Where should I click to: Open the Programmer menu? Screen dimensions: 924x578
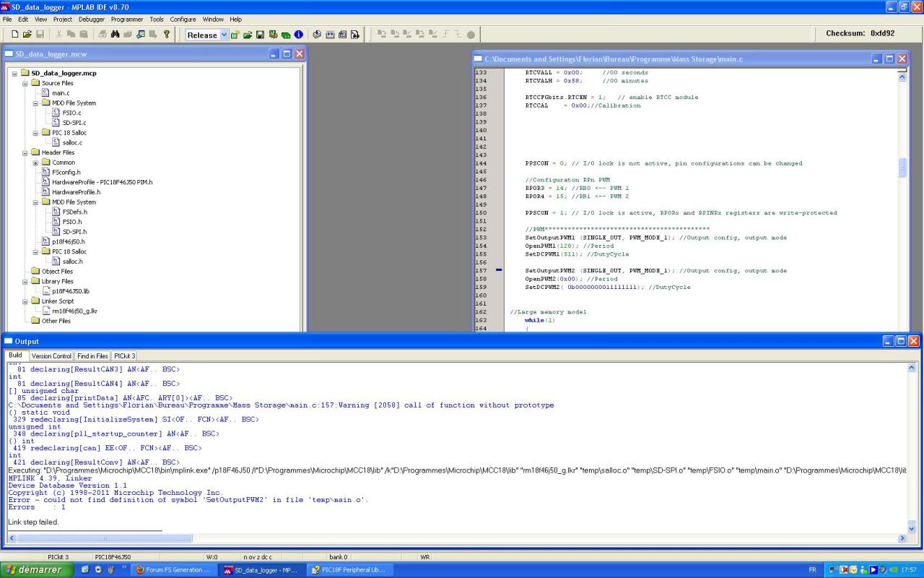tap(126, 20)
